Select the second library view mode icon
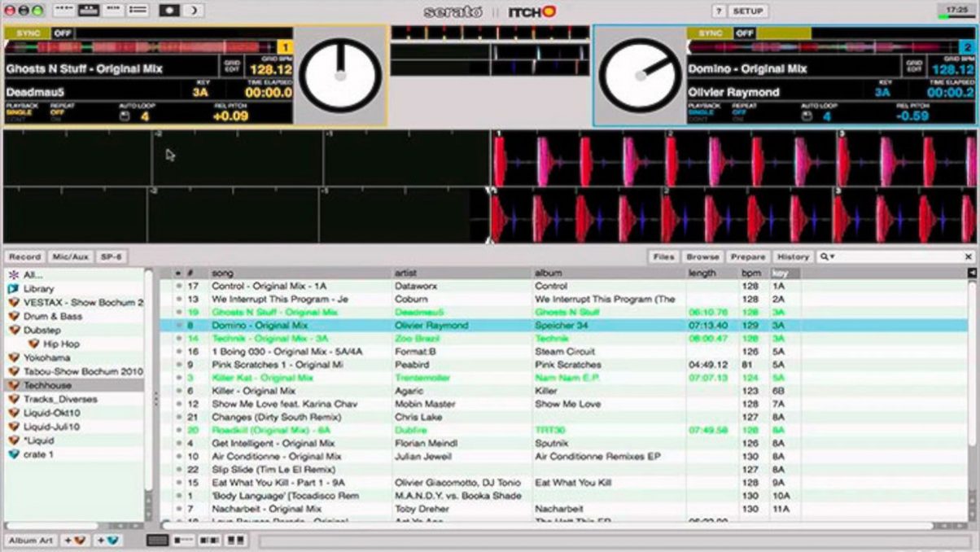The image size is (980, 552). (184, 540)
